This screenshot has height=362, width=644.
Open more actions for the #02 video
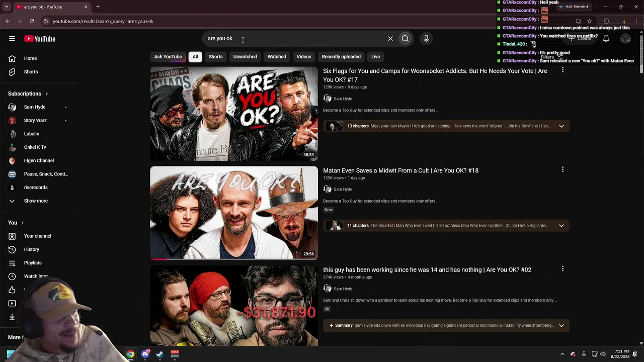[562, 269]
